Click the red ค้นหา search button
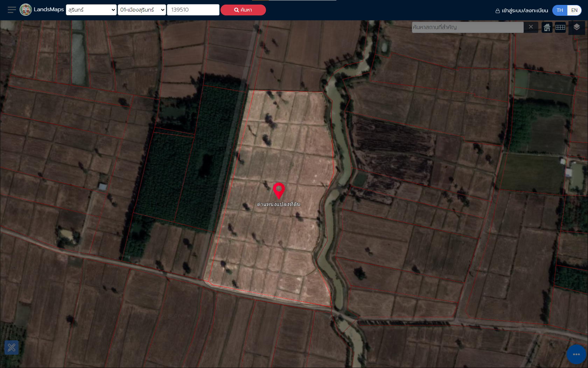This screenshot has width=588, height=368. [x=243, y=10]
